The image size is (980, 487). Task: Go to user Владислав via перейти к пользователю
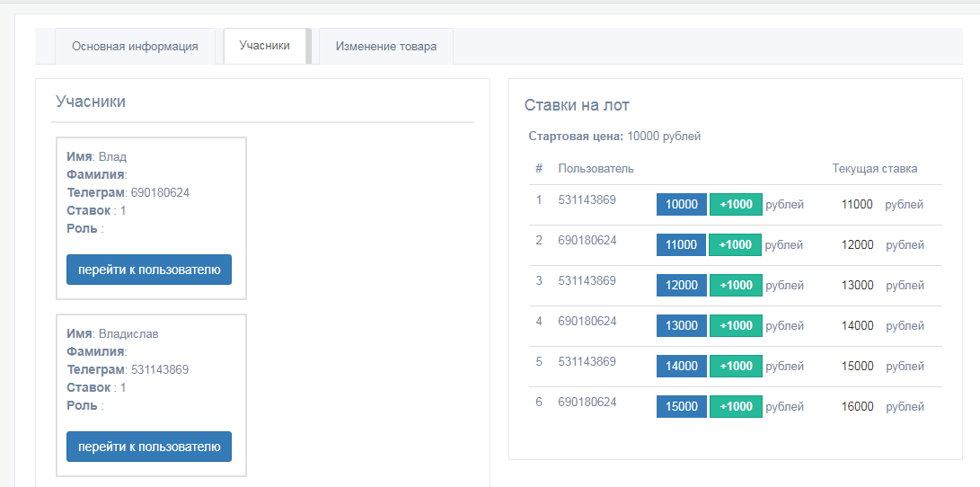tap(149, 447)
